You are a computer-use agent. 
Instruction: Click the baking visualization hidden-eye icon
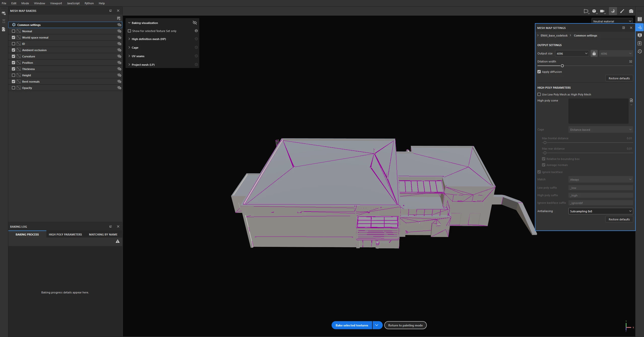(195, 23)
